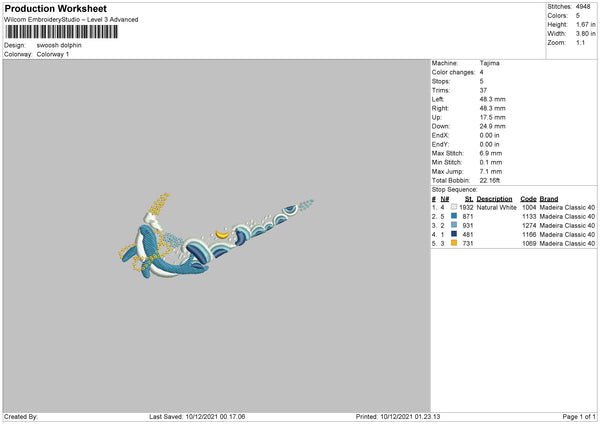The height and width of the screenshot is (424, 600).
Task: Click the Machine value 'Tajima'
Action: (x=489, y=63)
